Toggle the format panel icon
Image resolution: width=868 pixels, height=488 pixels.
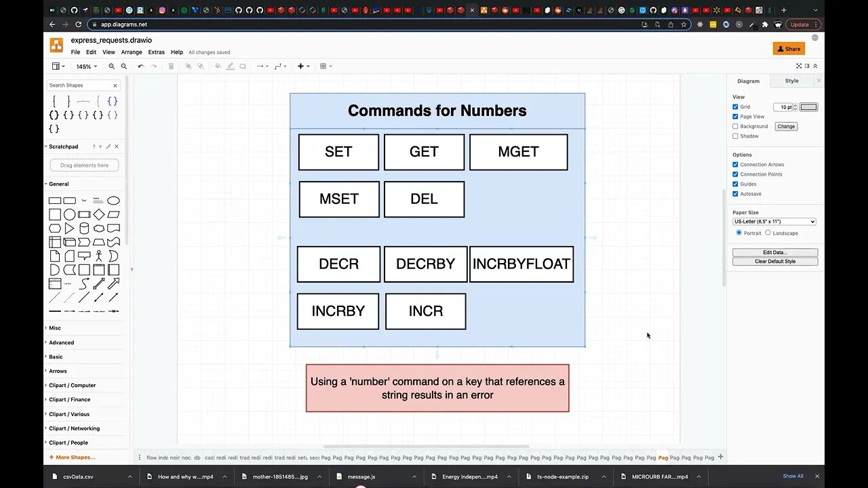(808, 66)
